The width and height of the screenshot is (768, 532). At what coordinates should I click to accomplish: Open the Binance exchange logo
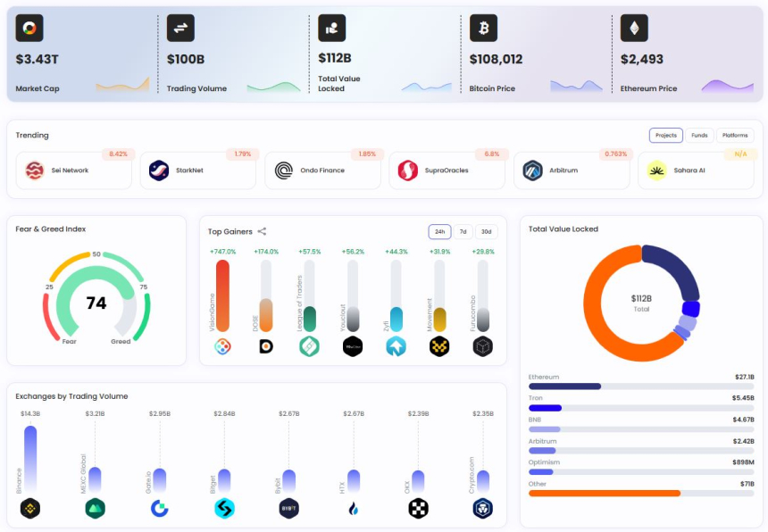[x=30, y=509]
